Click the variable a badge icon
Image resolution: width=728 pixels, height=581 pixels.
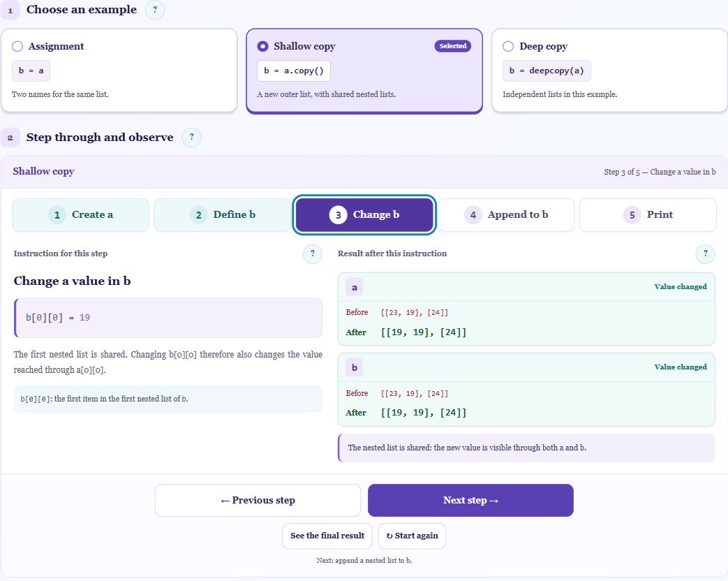click(x=355, y=287)
